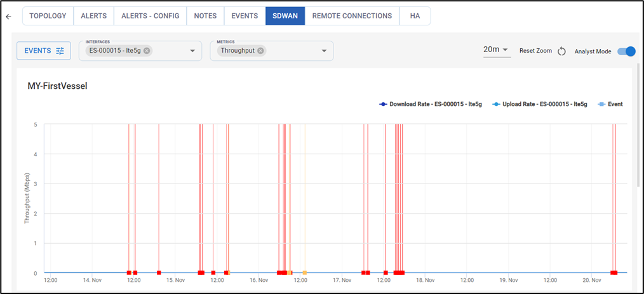The width and height of the screenshot is (644, 294).
Task: Remove the ES-000015 - lte5g interface chip
Action: click(147, 51)
